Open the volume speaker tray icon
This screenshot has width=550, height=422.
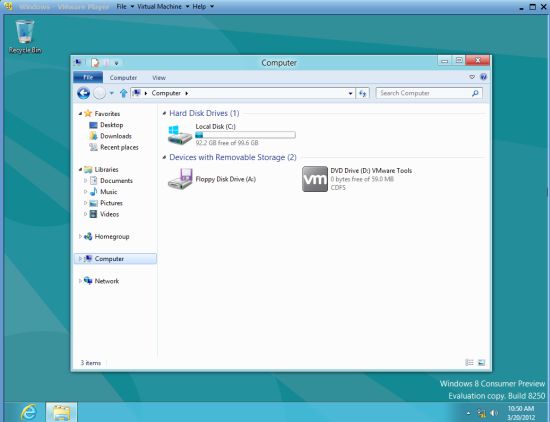[494, 413]
